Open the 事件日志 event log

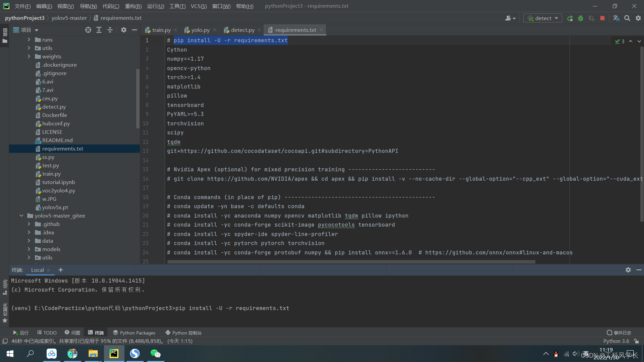point(619,333)
